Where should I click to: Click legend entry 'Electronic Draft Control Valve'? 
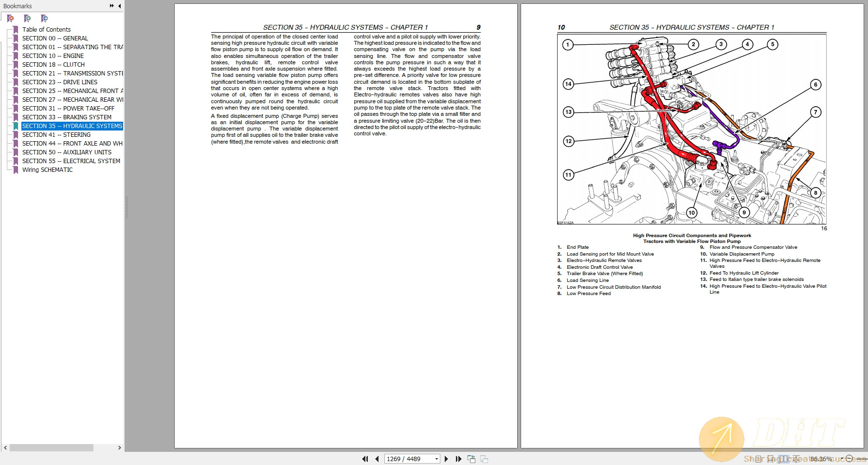click(599, 267)
